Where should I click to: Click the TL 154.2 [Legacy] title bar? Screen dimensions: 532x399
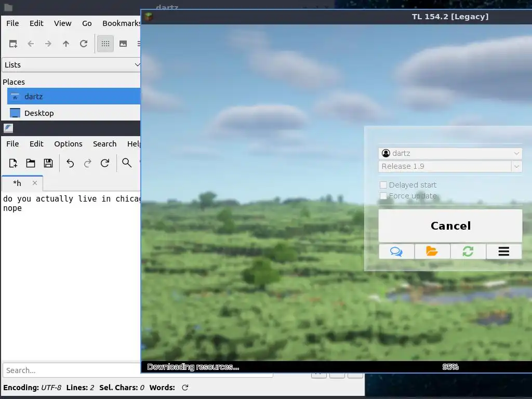pyautogui.click(x=450, y=17)
